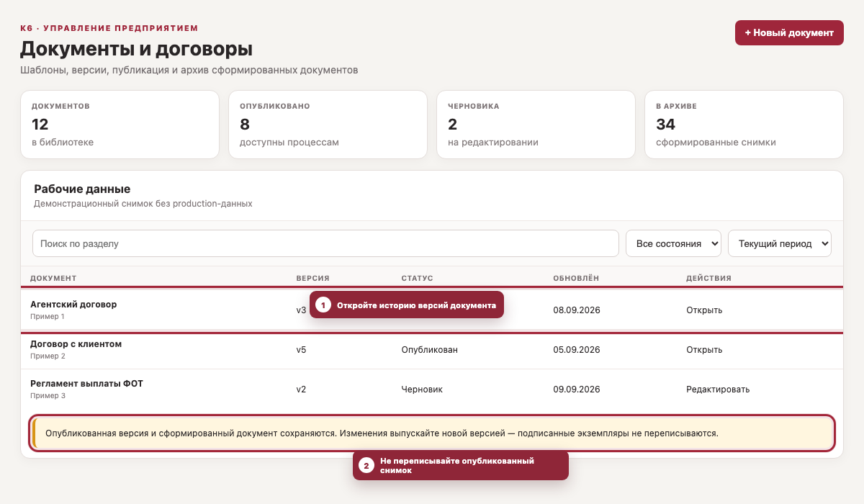This screenshot has height=504, width=864.
Task: Select the Агентский договор document name
Action: tap(73, 304)
